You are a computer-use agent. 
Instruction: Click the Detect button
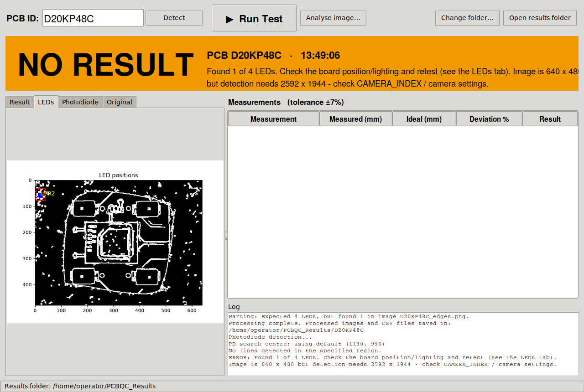click(x=174, y=18)
